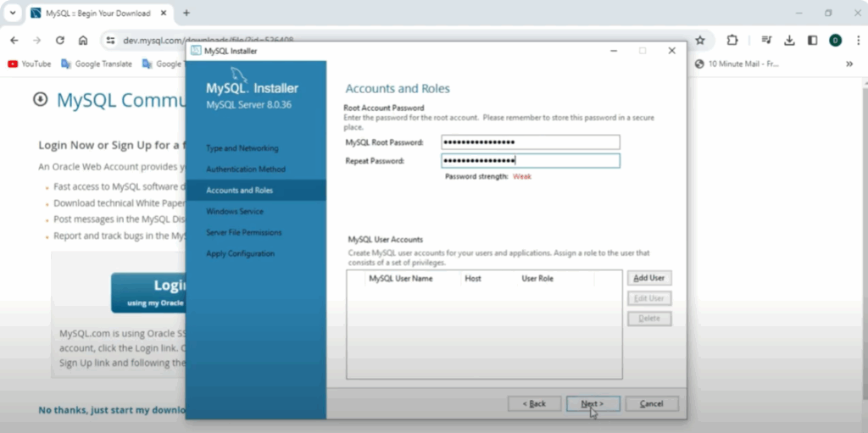This screenshot has width=868, height=433.
Task: Show more bookmarks chevron
Action: (849, 64)
